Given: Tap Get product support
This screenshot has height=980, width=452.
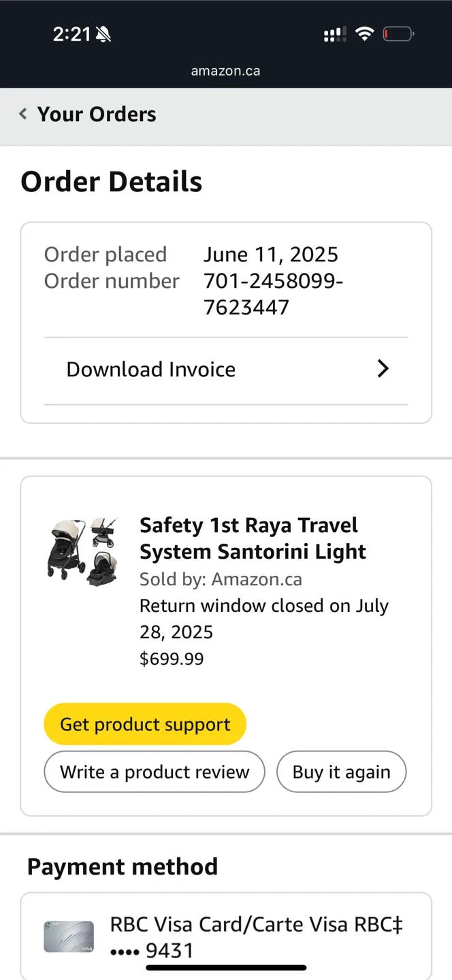Looking at the screenshot, I should coord(145,723).
